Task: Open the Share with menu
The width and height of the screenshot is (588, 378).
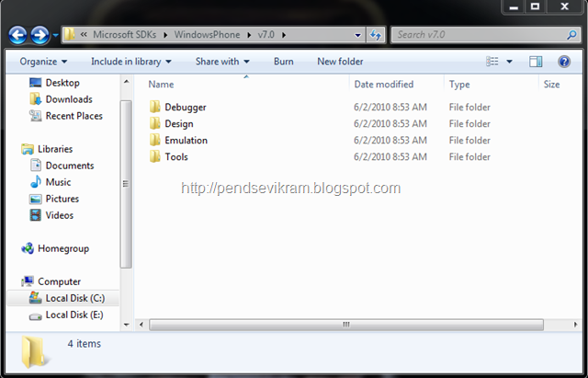Action: [222, 62]
